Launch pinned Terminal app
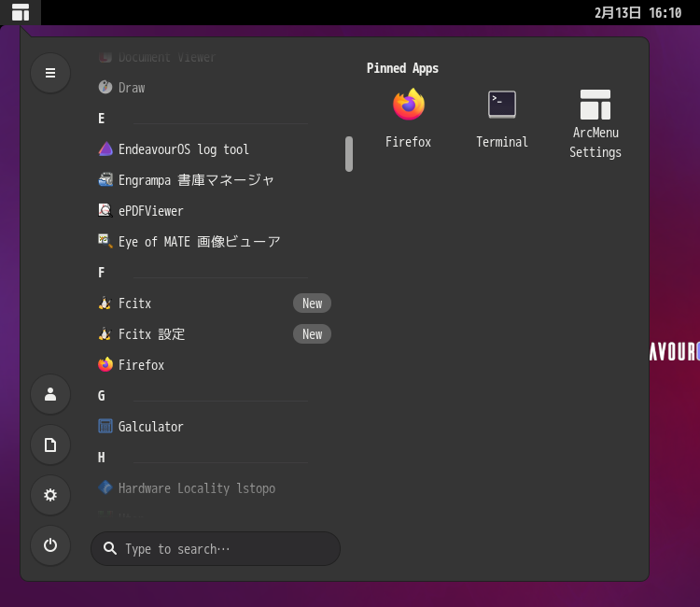The image size is (700, 607). coord(502,119)
